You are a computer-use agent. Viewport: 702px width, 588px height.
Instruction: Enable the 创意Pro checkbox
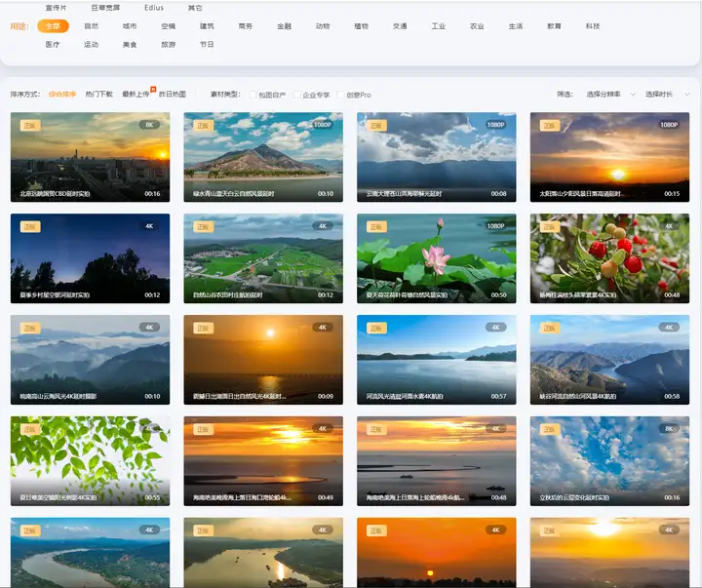point(340,95)
